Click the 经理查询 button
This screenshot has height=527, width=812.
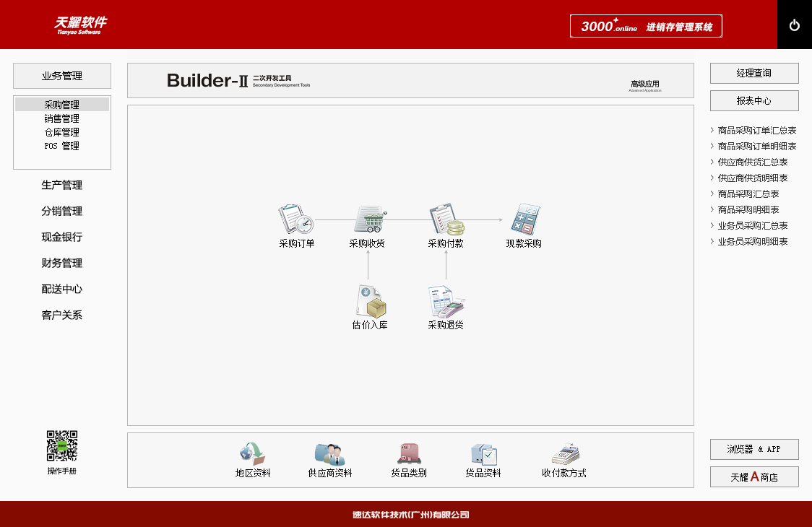754,74
